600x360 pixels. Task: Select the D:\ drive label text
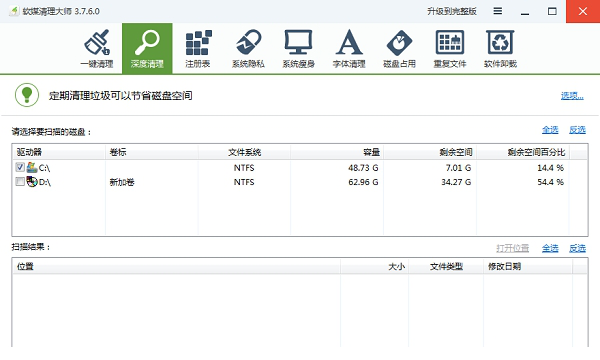pyautogui.click(x=45, y=182)
